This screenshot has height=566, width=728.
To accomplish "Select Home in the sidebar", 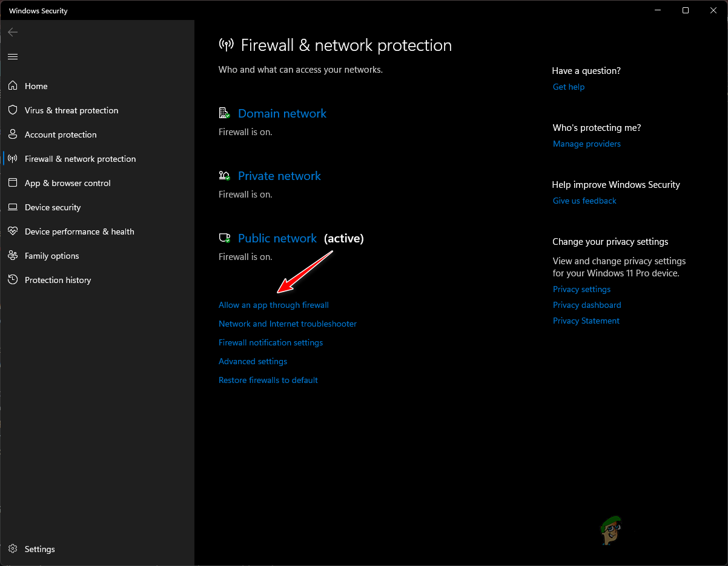I will click(x=36, y=86).
